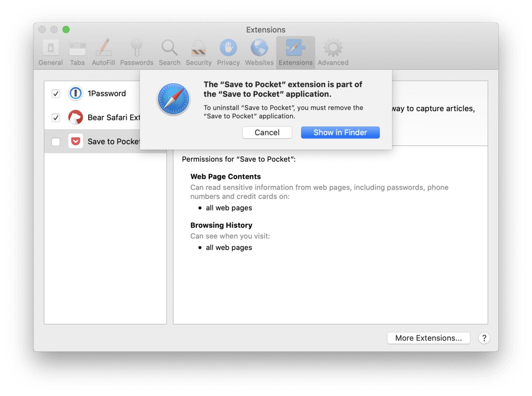The image size is (532, 396).
Task: Switch to the Passwords tab label
Action: click(x=137, y=63)
